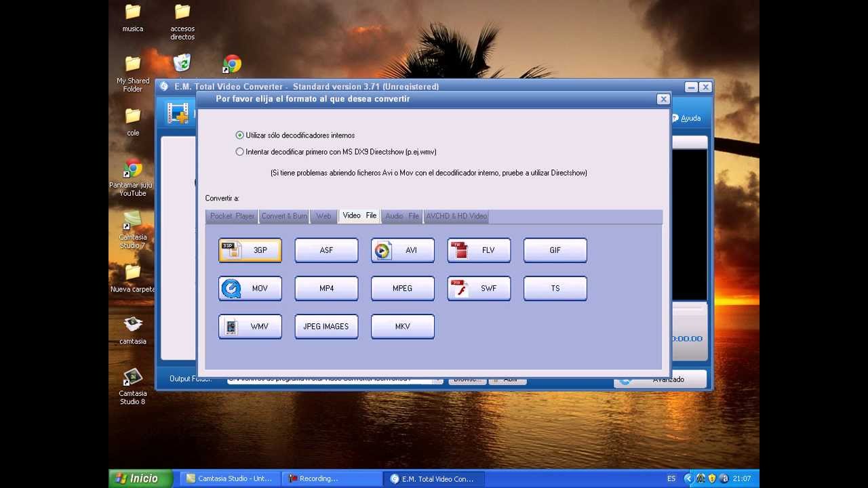Select the Video File tab
The height and width of the screenshot is (488, 868).
359,216
